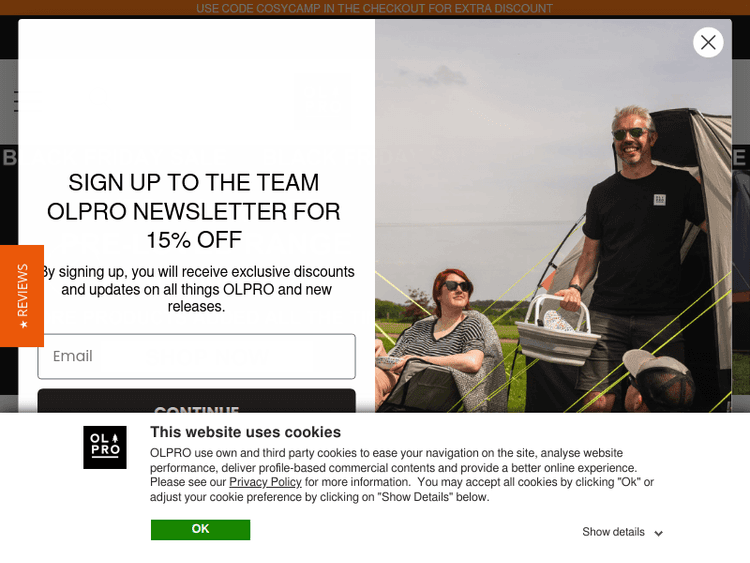This screenshot has height=563, width=750.
Task: Click the exclusive discounts description text
Action: tap(197, 289)
